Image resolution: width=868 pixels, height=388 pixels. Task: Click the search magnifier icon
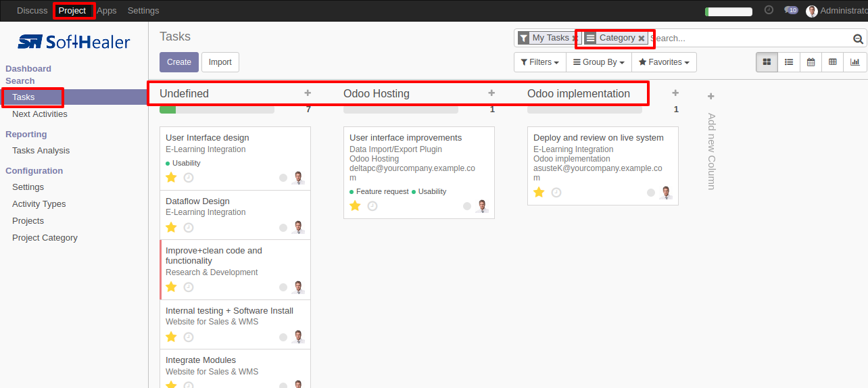tap(859, 39)
